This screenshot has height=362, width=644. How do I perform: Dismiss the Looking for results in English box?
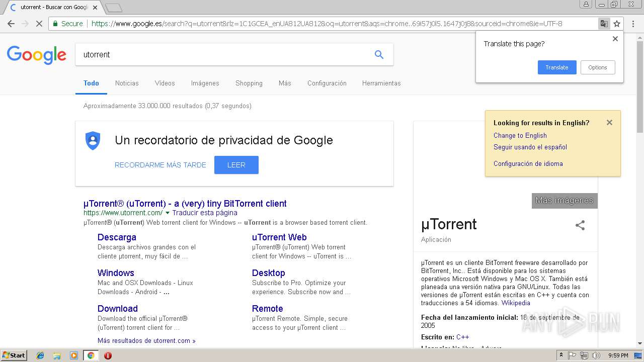coord(609,122)
